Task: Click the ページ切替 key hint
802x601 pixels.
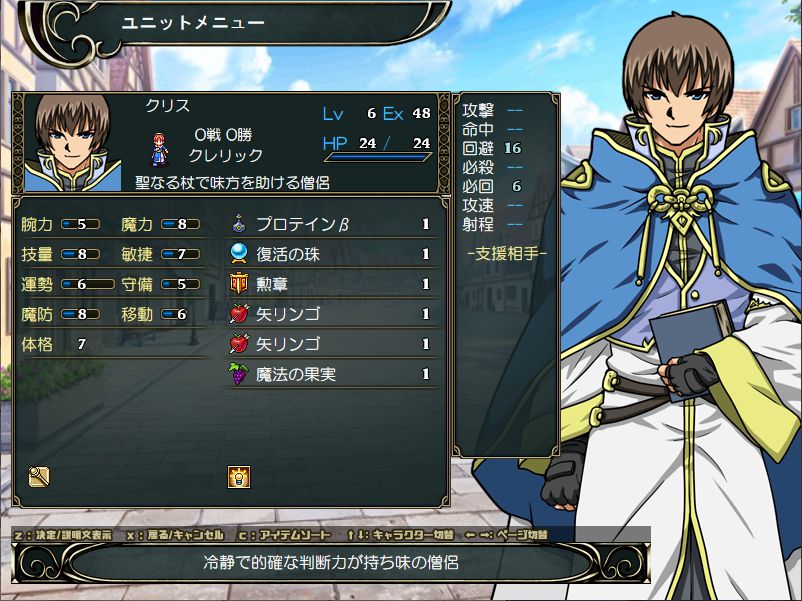Action: coord(506,535)
